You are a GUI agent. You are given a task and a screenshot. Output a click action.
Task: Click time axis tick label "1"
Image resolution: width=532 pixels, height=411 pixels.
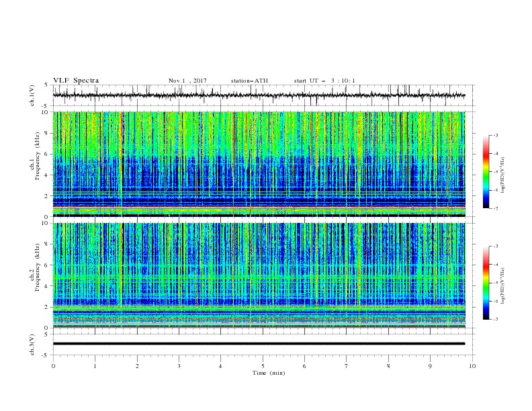(95, 366)
